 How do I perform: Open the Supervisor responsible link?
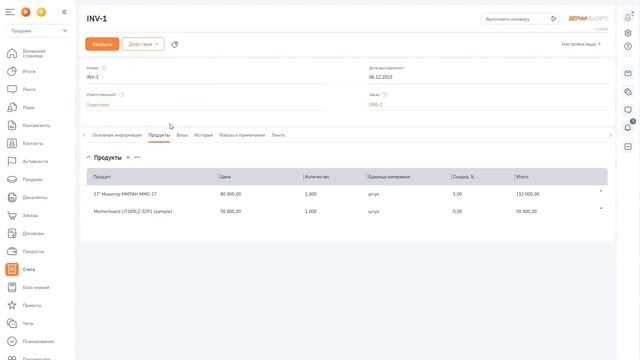pos(98,105)
